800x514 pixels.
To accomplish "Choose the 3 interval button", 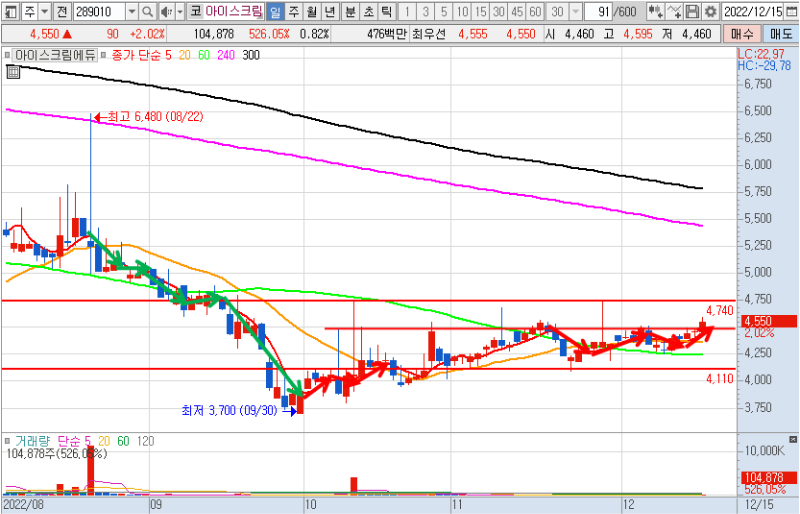I will click(425, 11).
